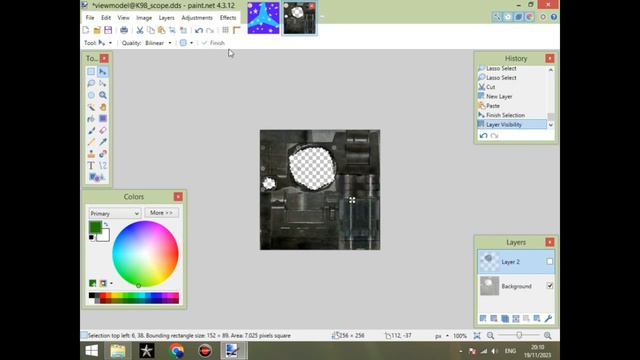
Task: Select the Lasso Select tool
Action: (x=91, y=83)
